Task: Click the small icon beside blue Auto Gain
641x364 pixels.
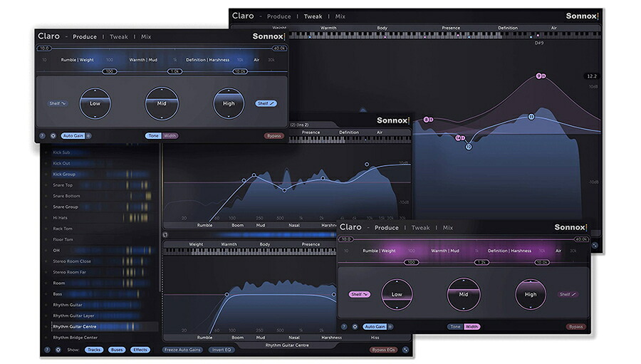Action: coord(89,136)
